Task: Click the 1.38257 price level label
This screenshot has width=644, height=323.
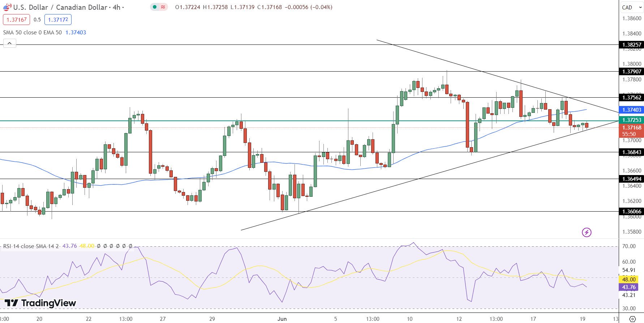Action: click(x=631, y=45)
